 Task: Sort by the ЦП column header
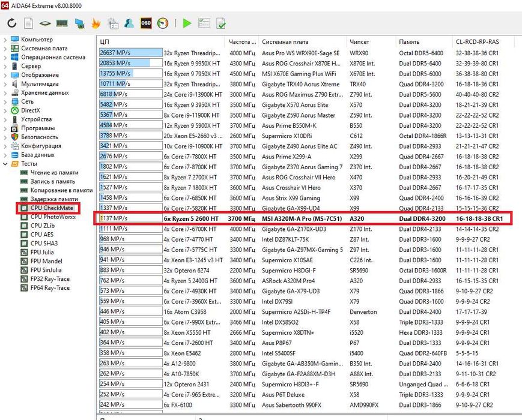161,42
